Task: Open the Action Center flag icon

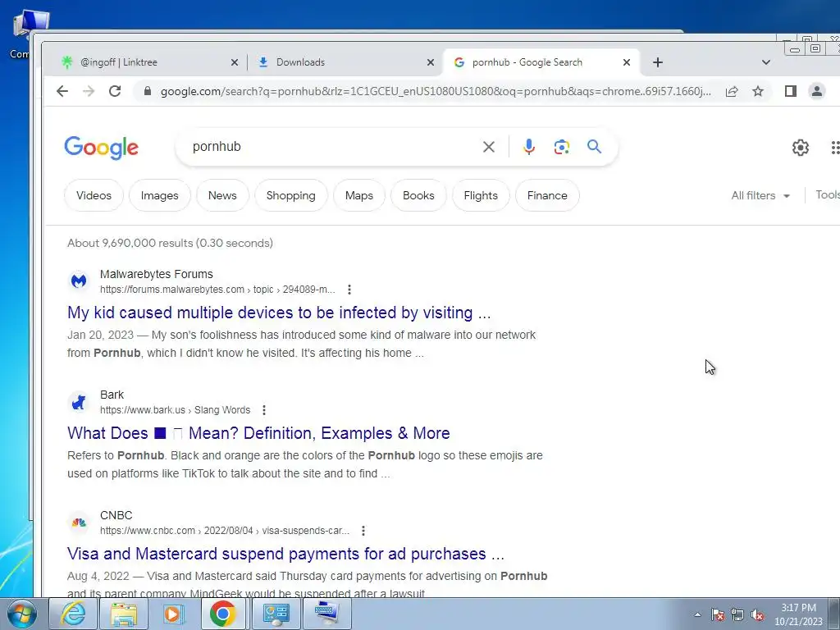Action: tap(718, 615)
